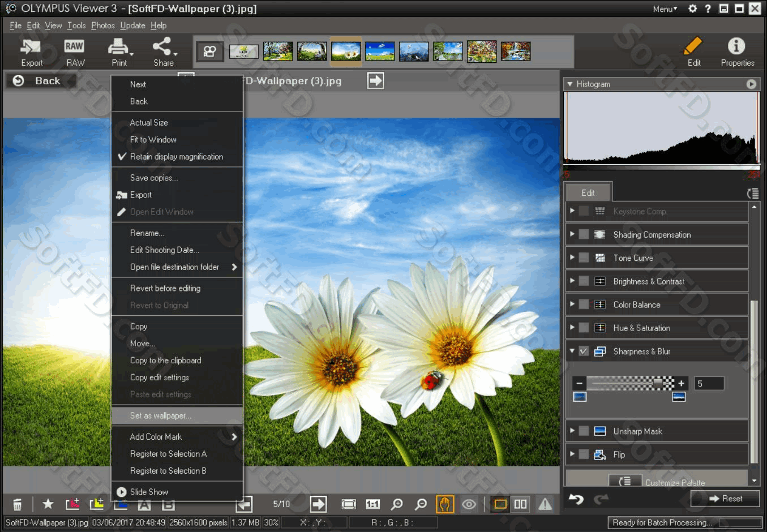Click the movie camera thumbnail-strip icon
This screenshot has width=767, height=532.
pos(210,52)
